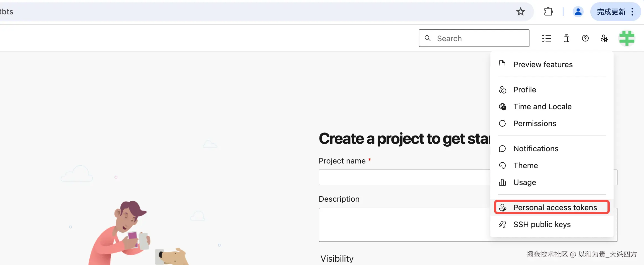Open the work items checklist icon
Image resolution: width=644 pixels, height=265 pixels.
pyautogui.click(x=546, y=38)
